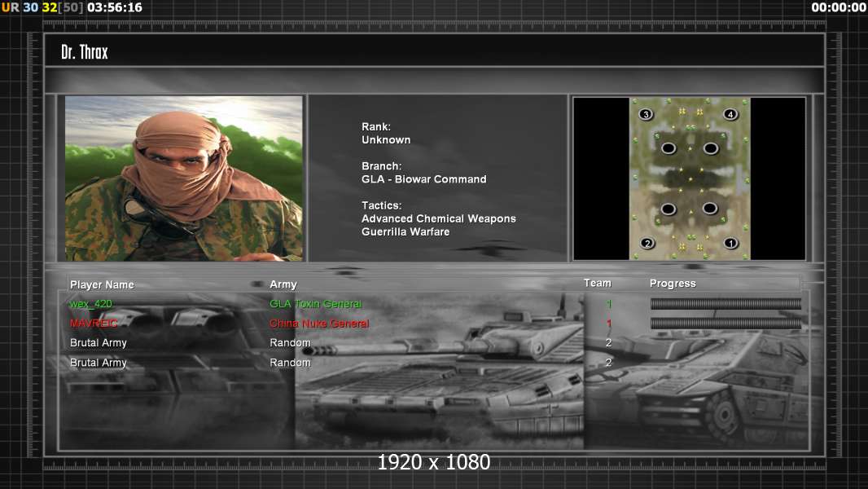Click start position marker 1 on minimap
The height and width of the screenshot is (489, 868).
tap(730, 243)
